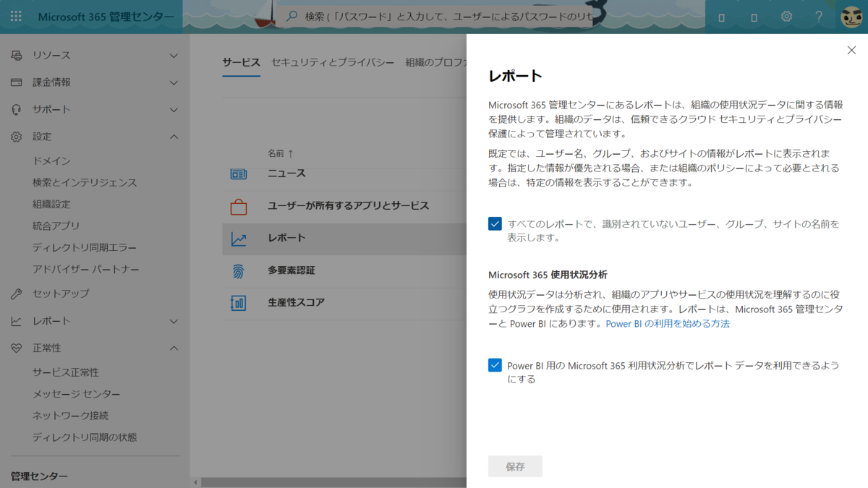This screenshot has height=488, width=868.
Task: Open Power BI の利用を始める方法 link
Action: (668, 324)
